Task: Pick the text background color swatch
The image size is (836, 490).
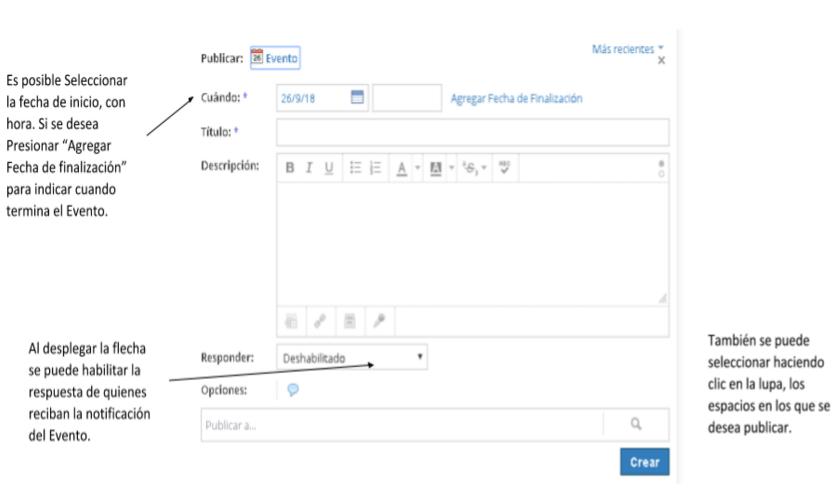Action: click(x=435, y=169)
